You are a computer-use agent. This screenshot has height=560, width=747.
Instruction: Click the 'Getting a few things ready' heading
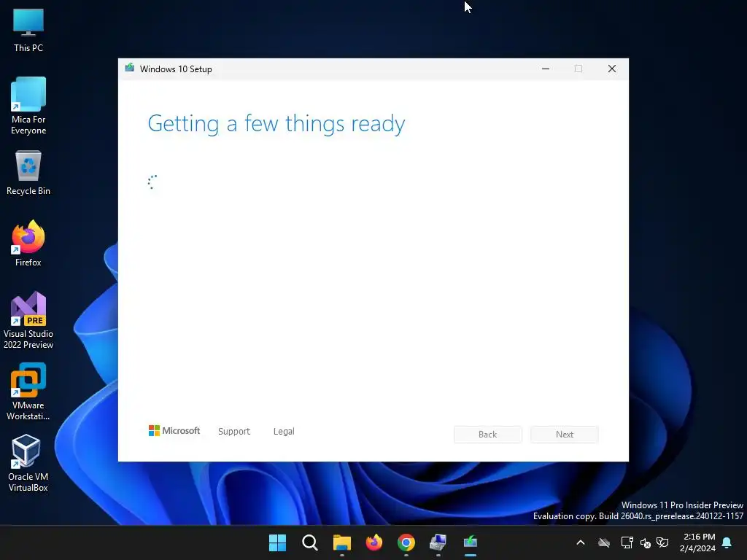click(x=276, y=124)
